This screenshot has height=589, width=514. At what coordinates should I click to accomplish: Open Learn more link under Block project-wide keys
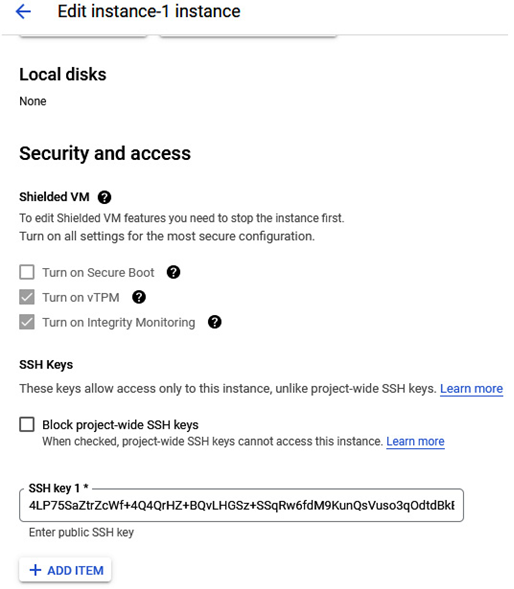(415, 441)
